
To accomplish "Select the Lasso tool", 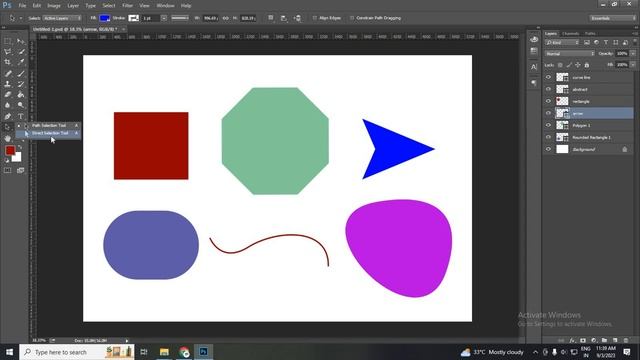I will coord(8,52).
